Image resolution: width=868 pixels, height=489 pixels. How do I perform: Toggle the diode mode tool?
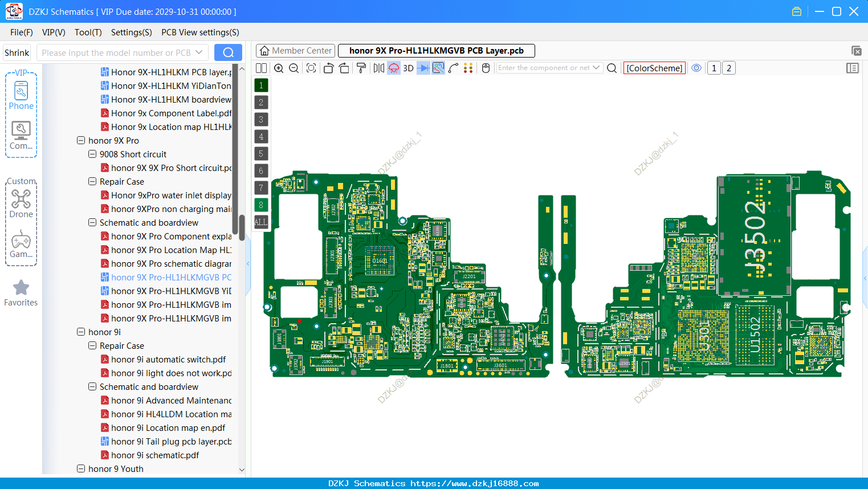pos(423,68)
